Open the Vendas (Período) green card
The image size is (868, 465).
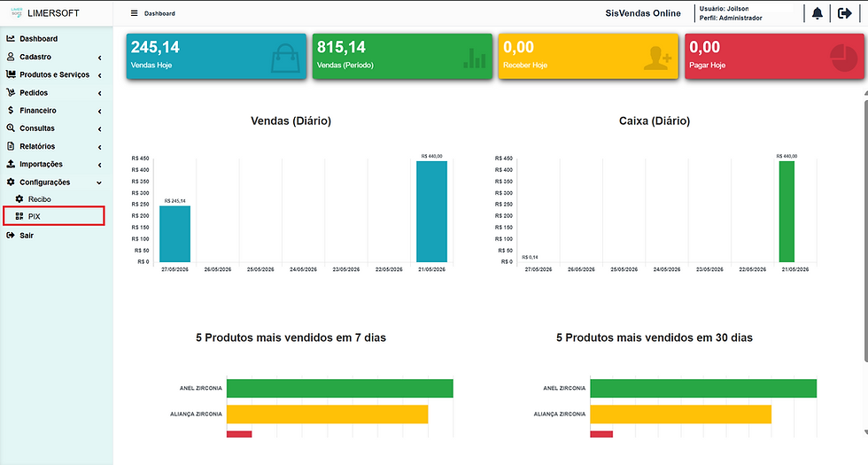click(402, 57)
